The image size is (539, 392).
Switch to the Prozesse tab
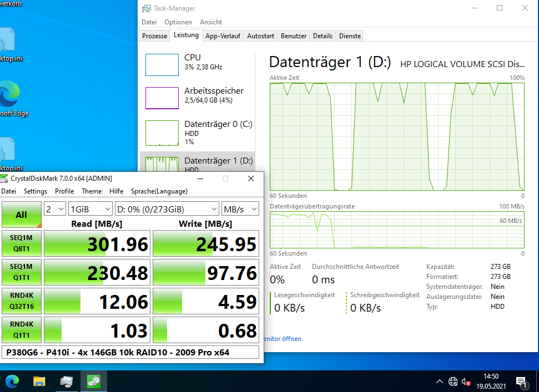coord(154,36)
